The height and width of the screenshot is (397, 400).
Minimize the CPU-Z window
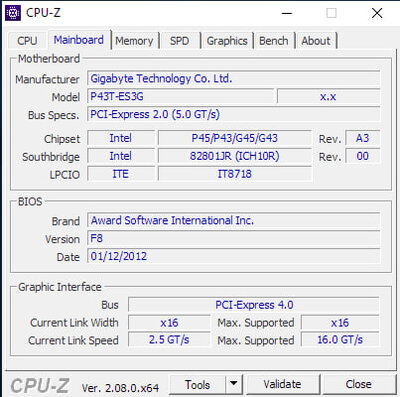[x=287, y=13]
